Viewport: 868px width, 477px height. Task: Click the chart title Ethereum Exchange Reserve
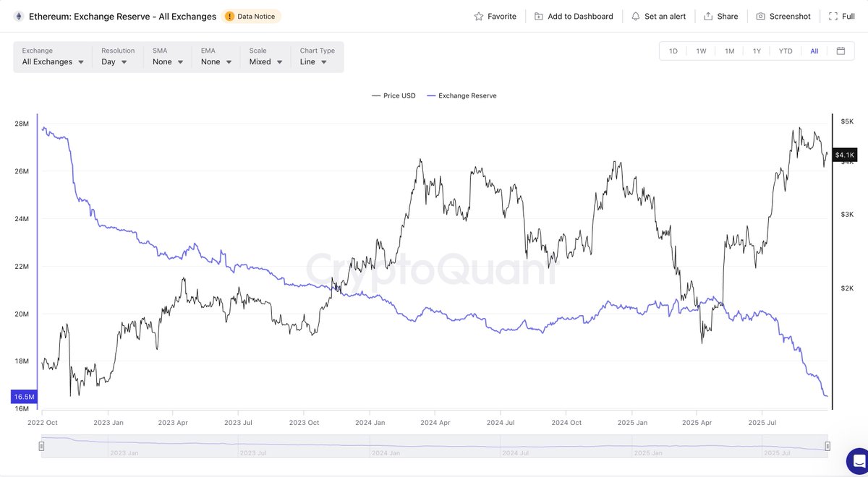122,16
